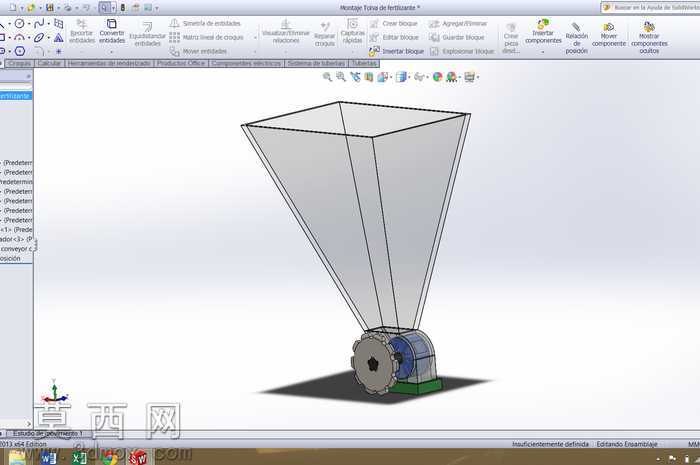The width and height of the screenshot is (700, 465).
Task: Click Equidistanciar entidades tool
Action: 147,34
